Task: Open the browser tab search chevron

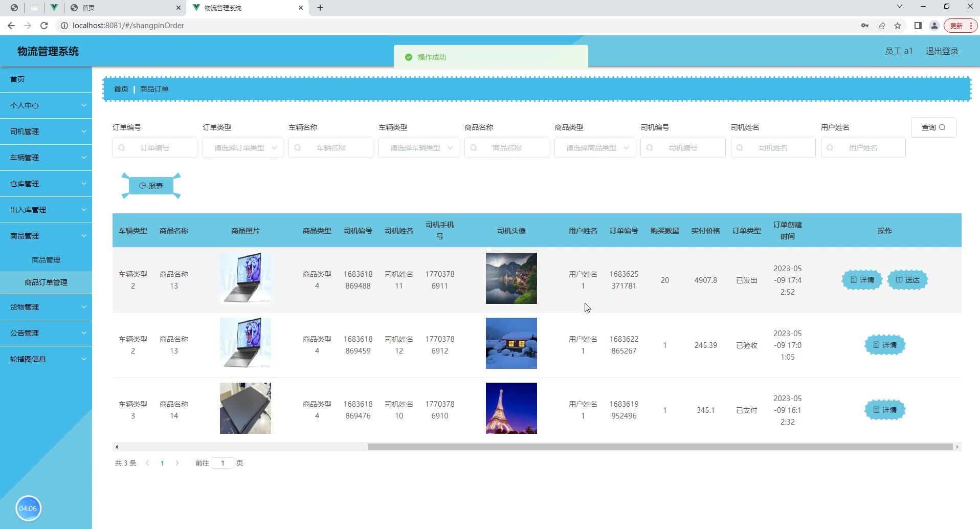Action: (900, 7)
